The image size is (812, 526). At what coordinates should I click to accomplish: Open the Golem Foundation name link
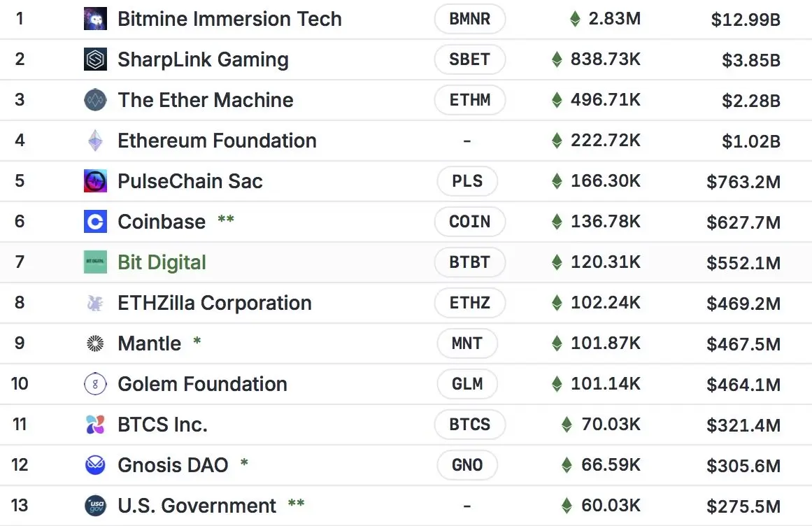(x=202, y=384)
